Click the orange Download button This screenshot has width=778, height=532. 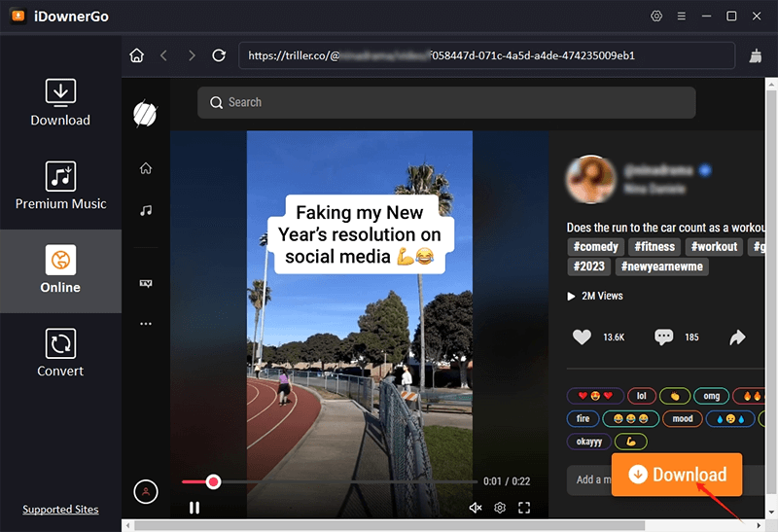pos(677,475)
